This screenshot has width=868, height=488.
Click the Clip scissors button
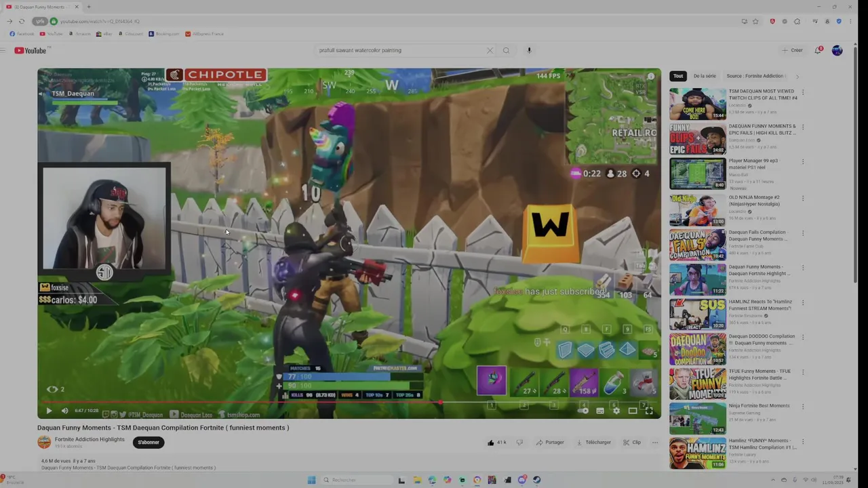pyautogui.click(x=632, y=443)
